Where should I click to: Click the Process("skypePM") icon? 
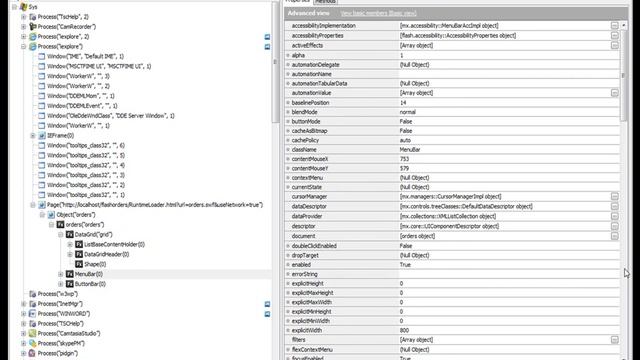33,343
